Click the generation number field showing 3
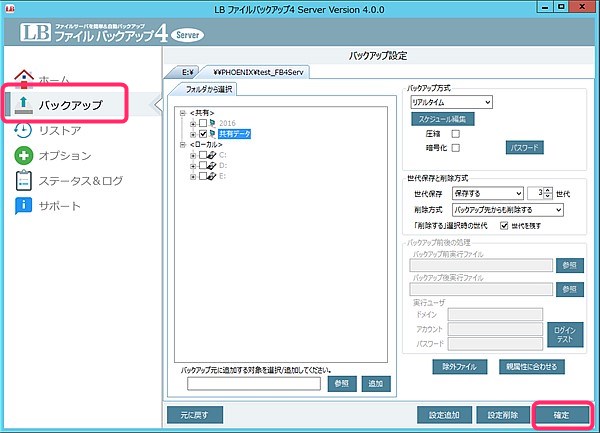600x433 pixels. pyautogui.click(x=535, y=194)
